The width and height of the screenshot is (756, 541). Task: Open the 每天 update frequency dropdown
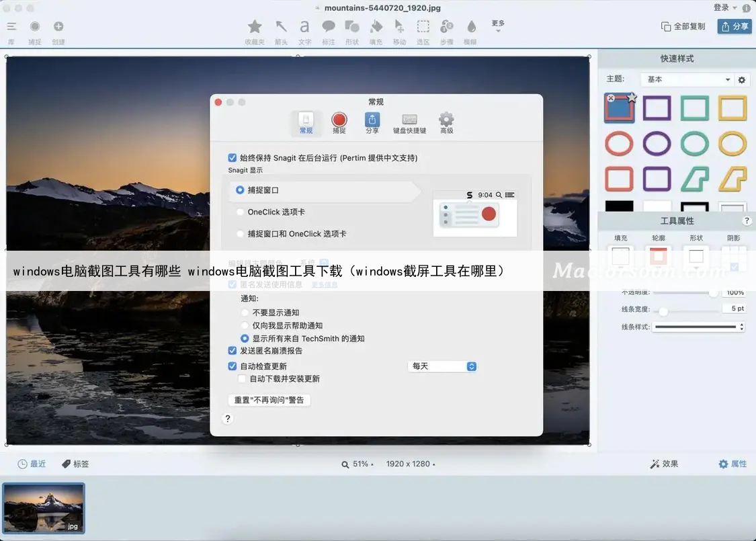[x=442, y=366]
